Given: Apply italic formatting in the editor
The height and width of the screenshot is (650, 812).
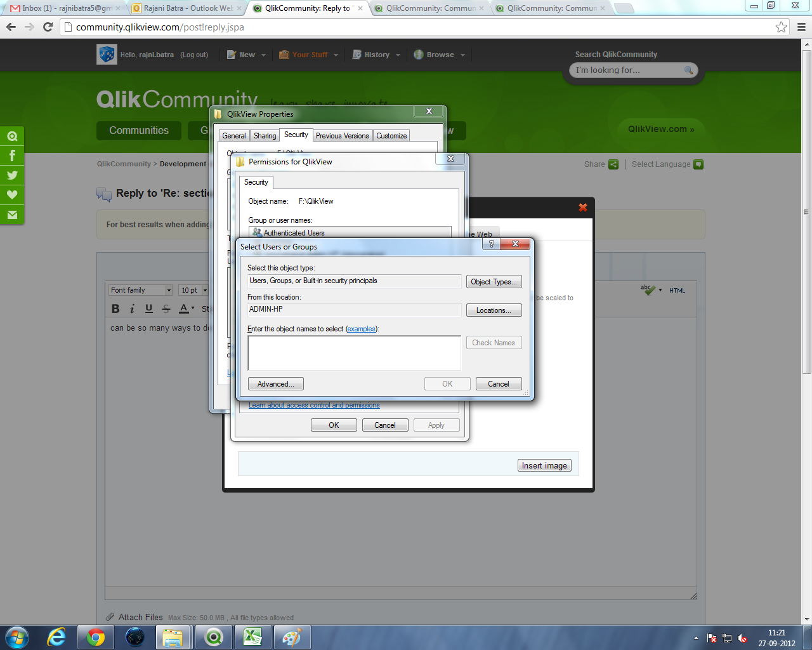Looking at the screenshot, I should tap(132, 308).
